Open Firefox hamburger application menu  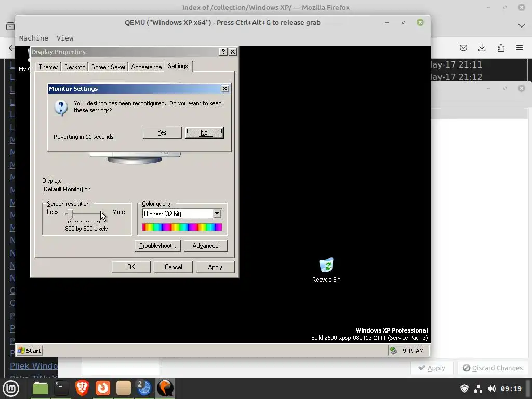coord(520,47)
